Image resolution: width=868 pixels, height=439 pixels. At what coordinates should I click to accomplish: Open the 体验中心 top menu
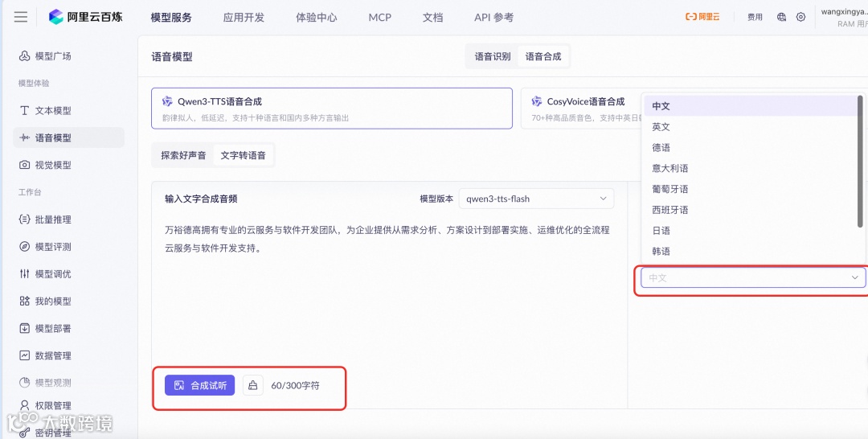316,17
